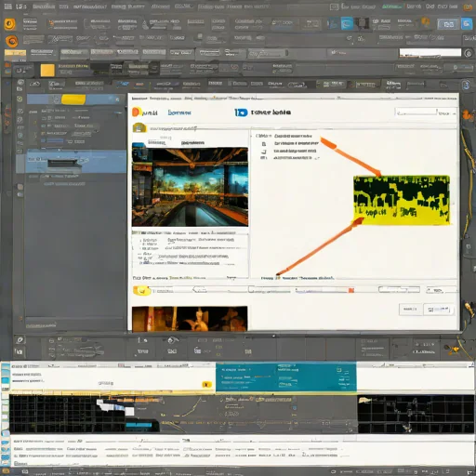Click the yellow badge icon below the scene preview
This screenshot has height=476, width=476.
click(x=141, y=291)
